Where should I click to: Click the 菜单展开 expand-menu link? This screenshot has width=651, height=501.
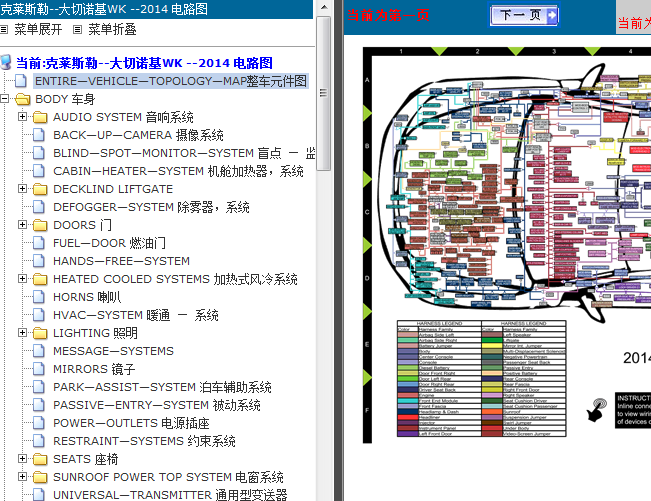tap(38, 29)
